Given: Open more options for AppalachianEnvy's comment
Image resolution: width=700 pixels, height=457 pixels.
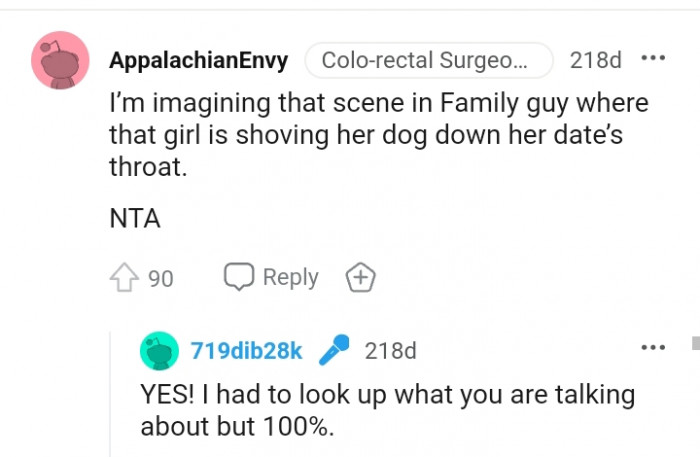Looking at the screenshot, I should click(653, 58).
